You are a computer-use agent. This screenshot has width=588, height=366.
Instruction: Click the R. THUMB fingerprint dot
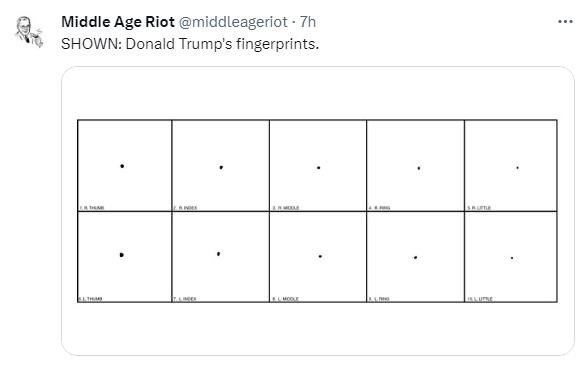122,166
